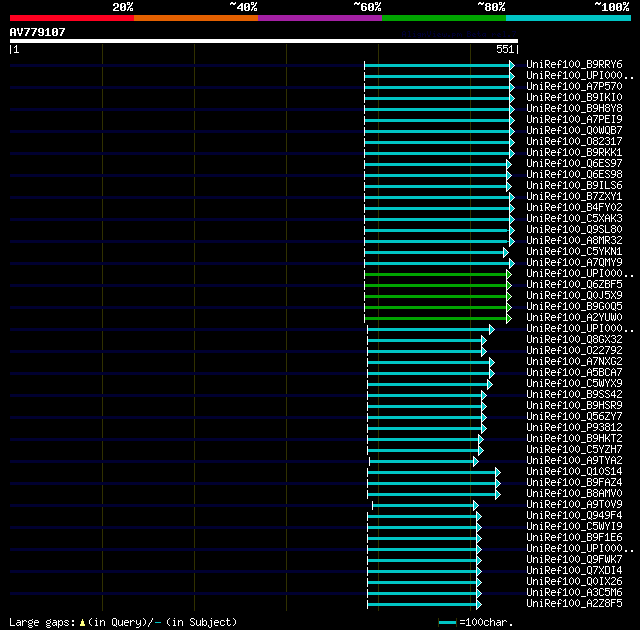Select the UniRef100_A8MR32 label

pos(574,241)
